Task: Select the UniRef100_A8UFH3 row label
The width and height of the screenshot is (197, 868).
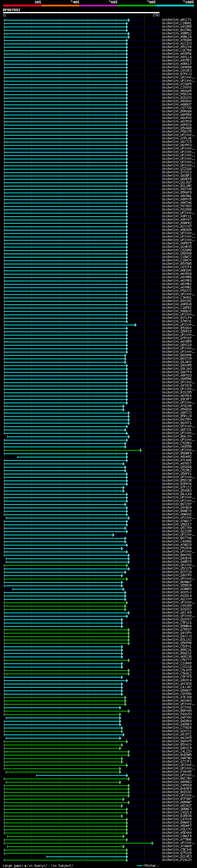Action: pos(177,118)
